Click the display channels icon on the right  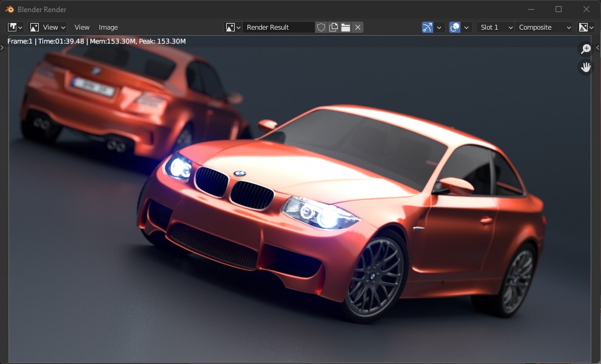[x=583, y=27]
